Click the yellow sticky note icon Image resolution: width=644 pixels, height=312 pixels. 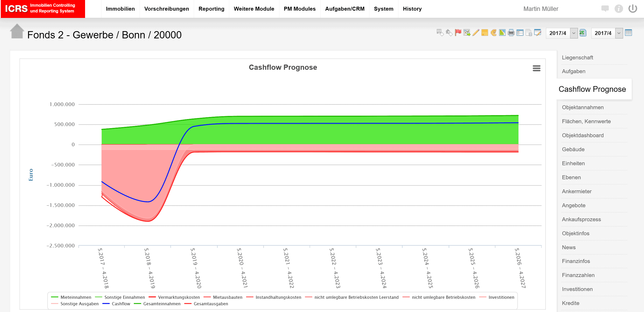click(x=484, y=33)
